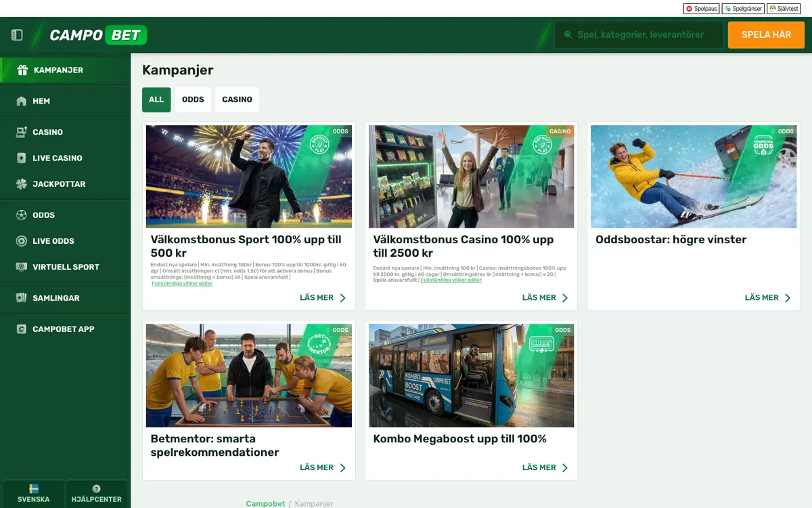This screenshot has width=812, height=508.
Task: Open Kampanjer in the sidebar
Action: (65, 70)
